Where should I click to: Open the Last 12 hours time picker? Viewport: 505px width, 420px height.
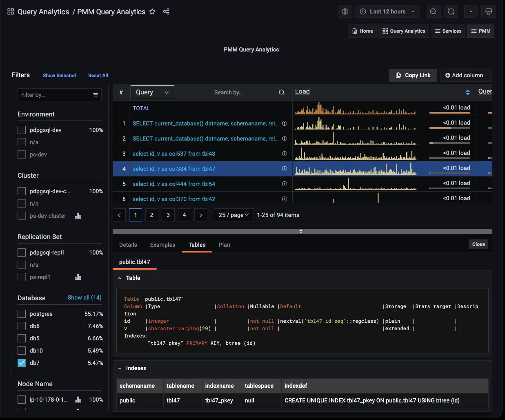(387, 11)
